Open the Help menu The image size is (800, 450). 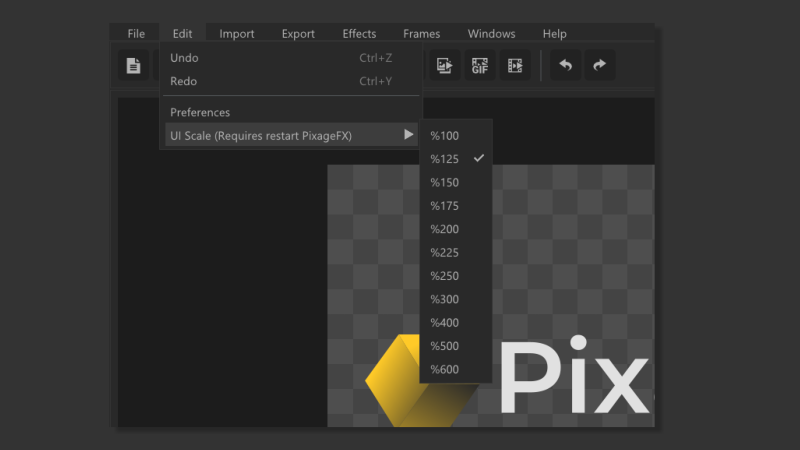click(554, 34)
